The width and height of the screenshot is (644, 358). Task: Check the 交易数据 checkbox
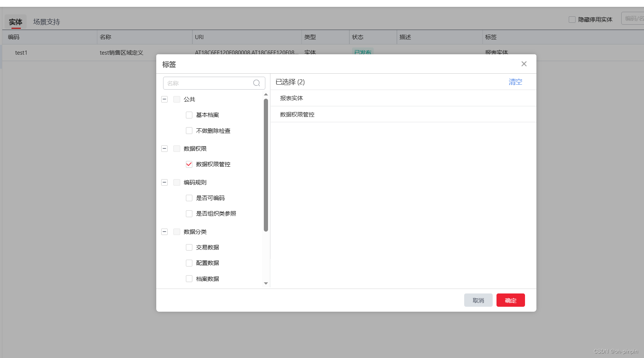[x=189, y=247]
